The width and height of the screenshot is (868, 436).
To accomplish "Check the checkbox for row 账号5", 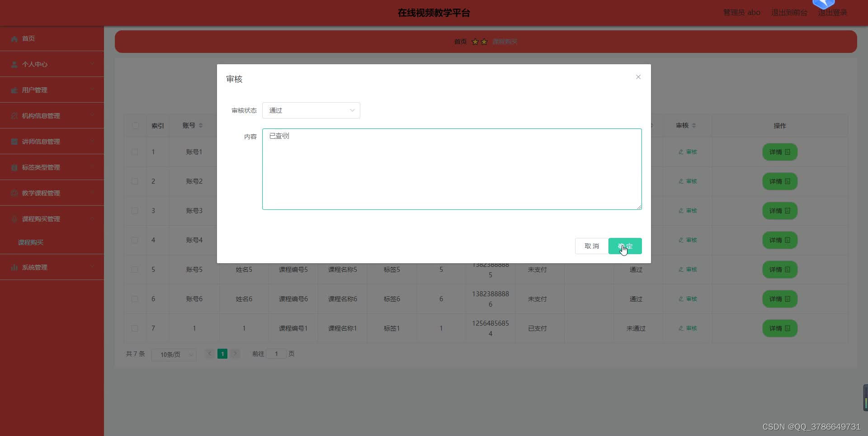I will click(x=135, y=270).
